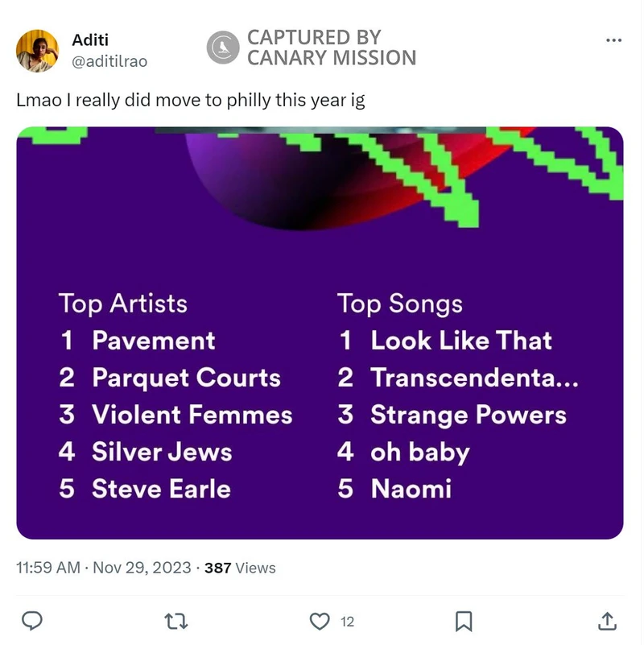Open the 11:59 AM Nov 29, 2023 timestamp
Viewport: 644px width, 645px height.
point(103,568)
